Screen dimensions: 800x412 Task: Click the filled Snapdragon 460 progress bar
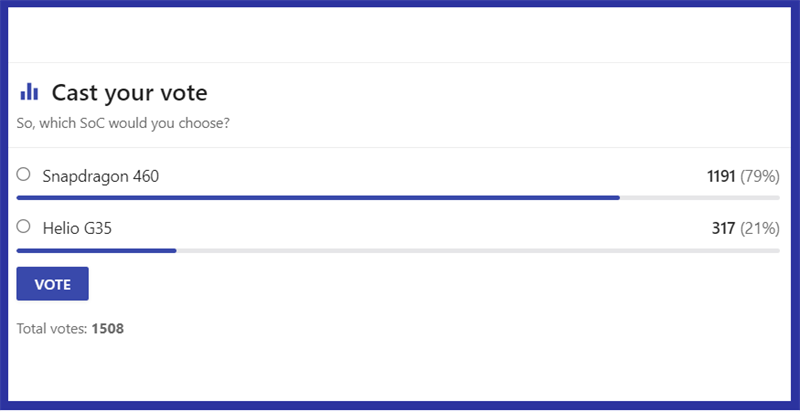(318, 198)
